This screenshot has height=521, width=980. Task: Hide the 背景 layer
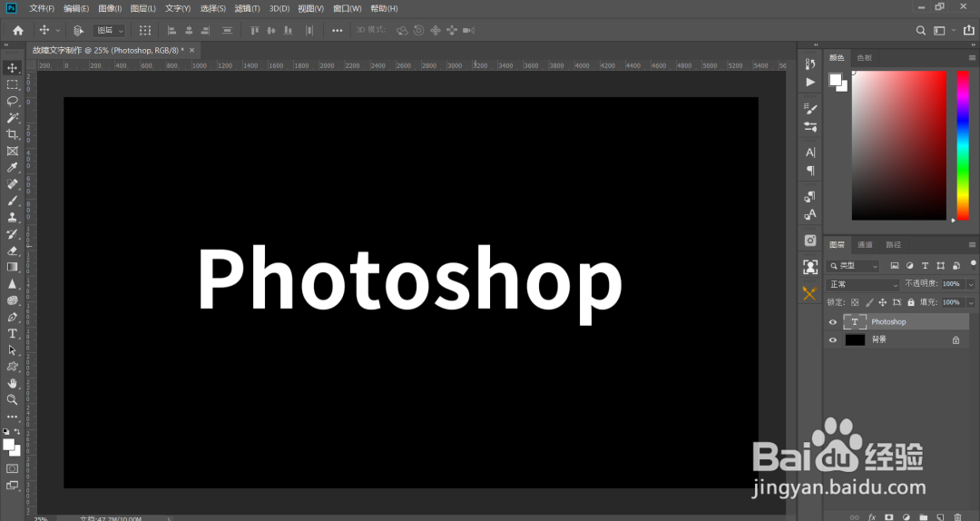click(832, 340)
